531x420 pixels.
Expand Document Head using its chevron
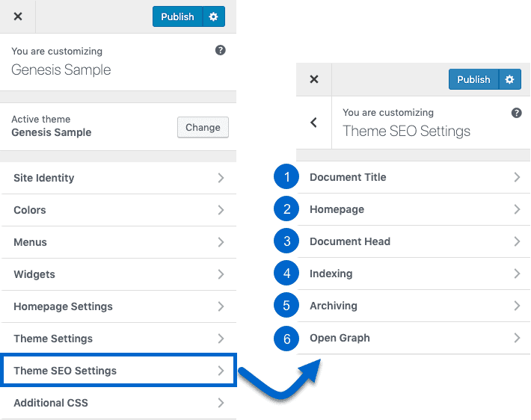[x=517, y=241]
